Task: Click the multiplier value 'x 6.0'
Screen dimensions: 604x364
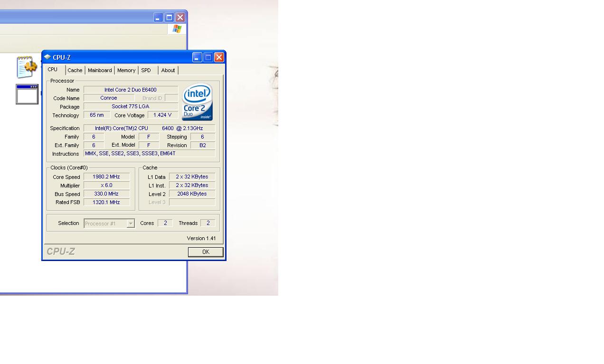Action: (x=106, y=185)
